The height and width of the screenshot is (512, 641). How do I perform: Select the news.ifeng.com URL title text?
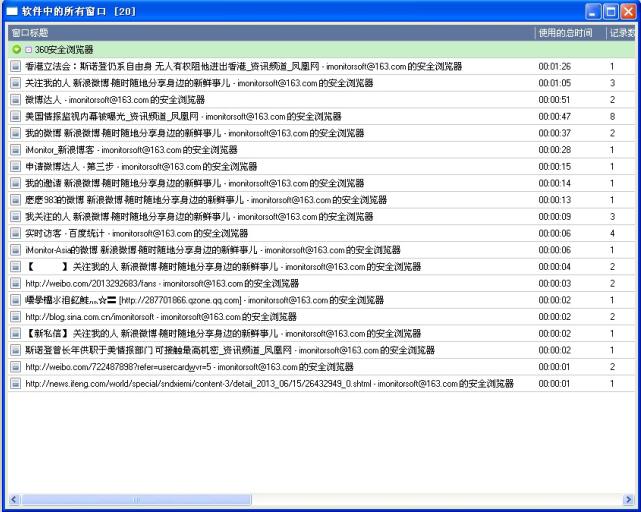(x=269, y=384)
